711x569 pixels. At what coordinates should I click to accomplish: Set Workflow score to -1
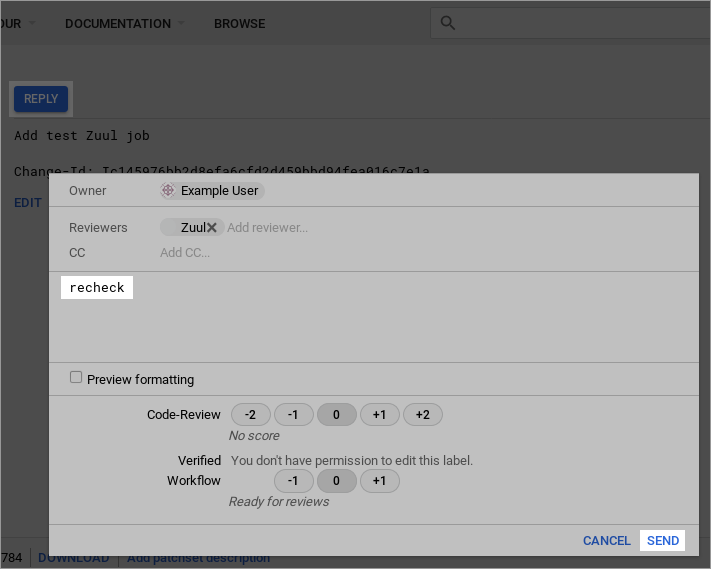point(293,481)
